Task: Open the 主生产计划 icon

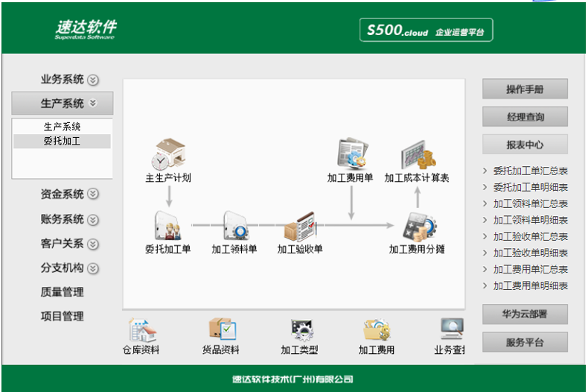Action: pos(168,154)
